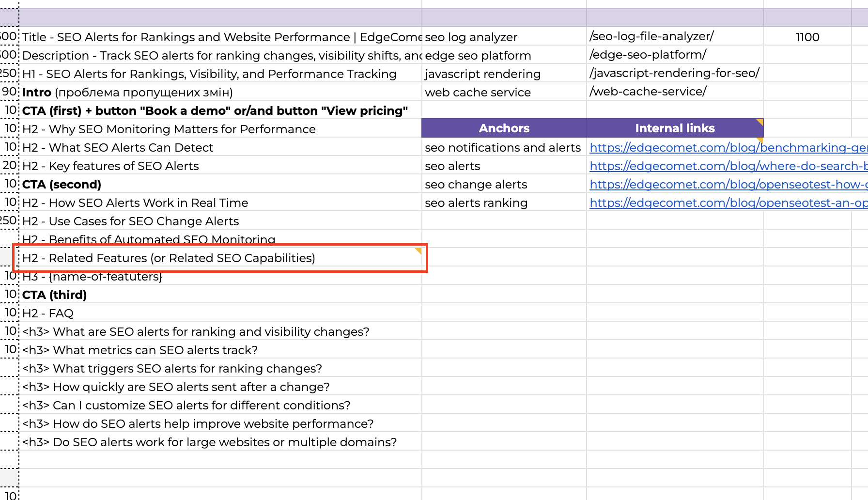Screen dimensions: 868x500
Task: Open the edgecomet blog 'where-do-search' link
Action: pos(728,166)
